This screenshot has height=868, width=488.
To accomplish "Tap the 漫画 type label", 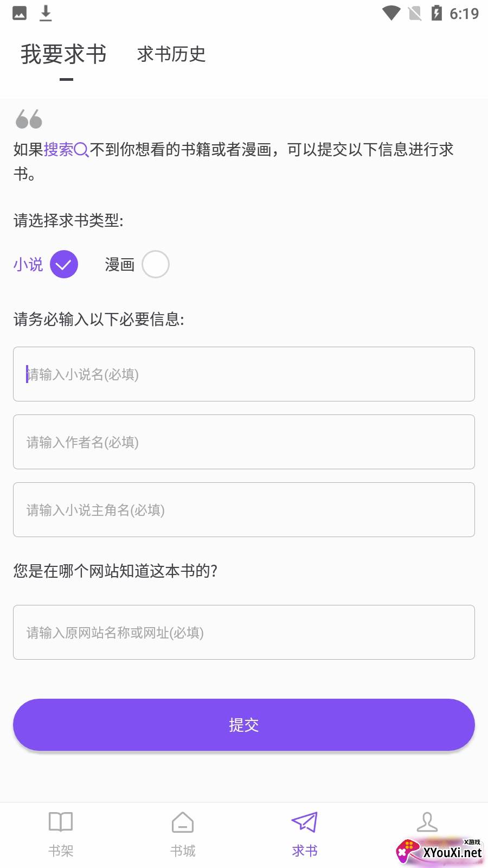I will coord(119,265).
